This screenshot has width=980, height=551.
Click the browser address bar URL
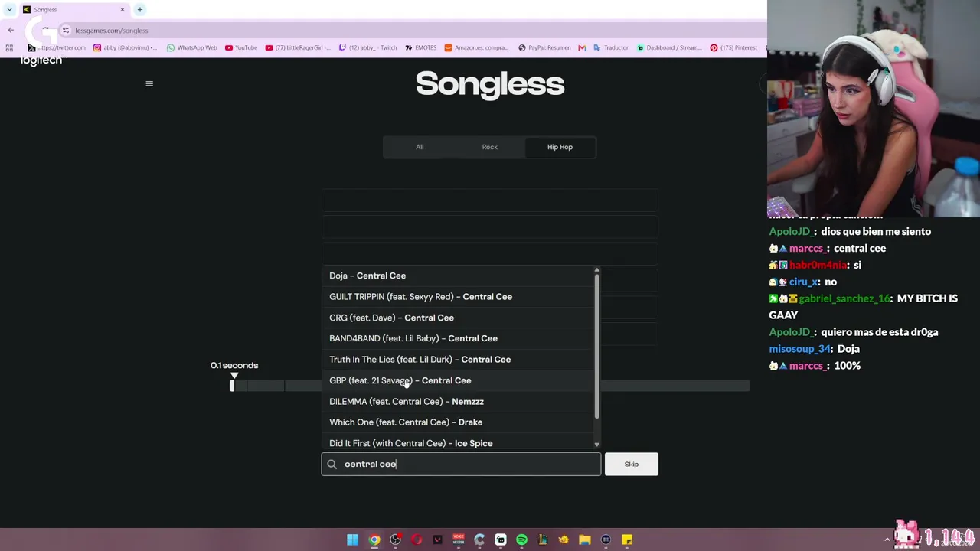[112, 31]
